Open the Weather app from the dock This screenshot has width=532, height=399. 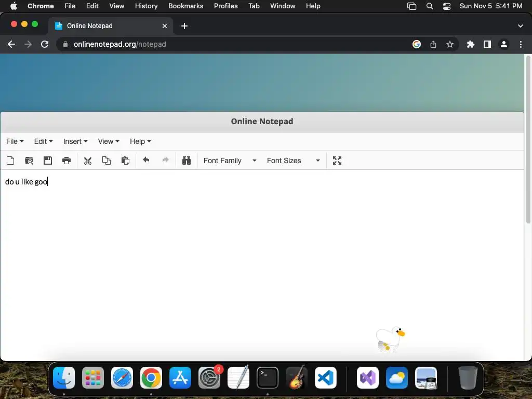tap(397, 378)
